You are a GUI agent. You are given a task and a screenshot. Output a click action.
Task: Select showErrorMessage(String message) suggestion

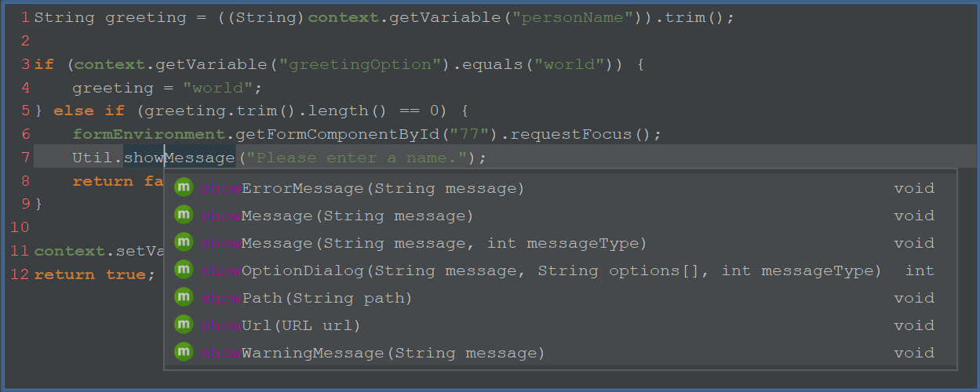click(560, 188)
